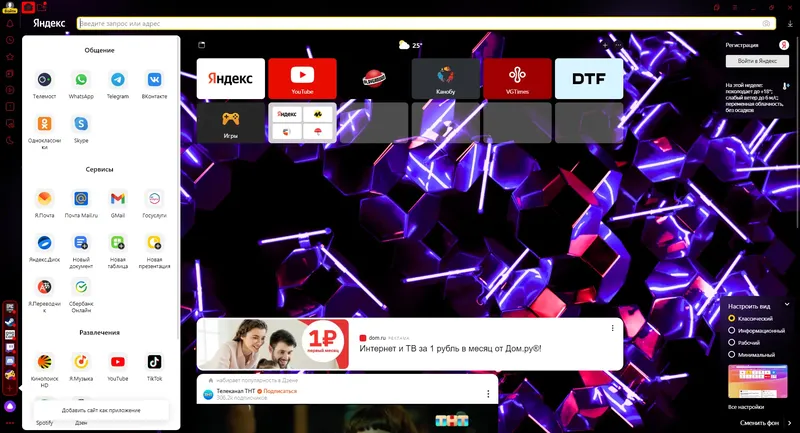Click the camera image search icon in address bar

point(766,23)
